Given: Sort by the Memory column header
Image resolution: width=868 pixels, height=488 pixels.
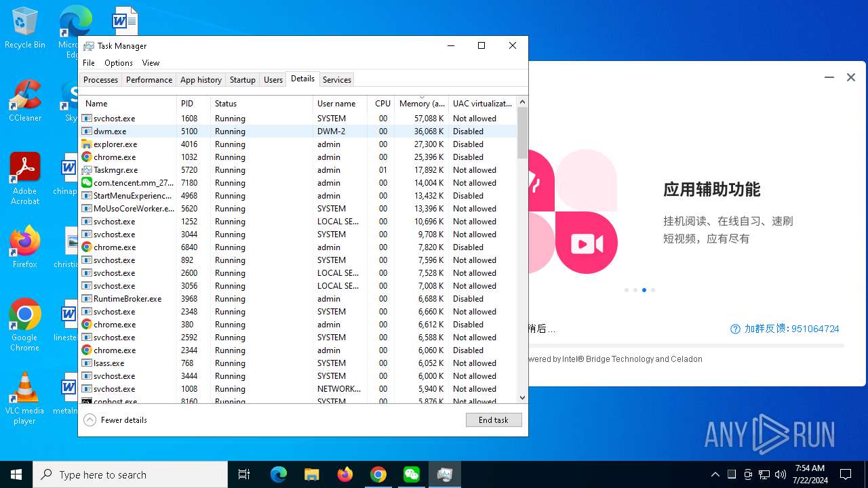Looking at the screenshot, I should click(422, 104).
